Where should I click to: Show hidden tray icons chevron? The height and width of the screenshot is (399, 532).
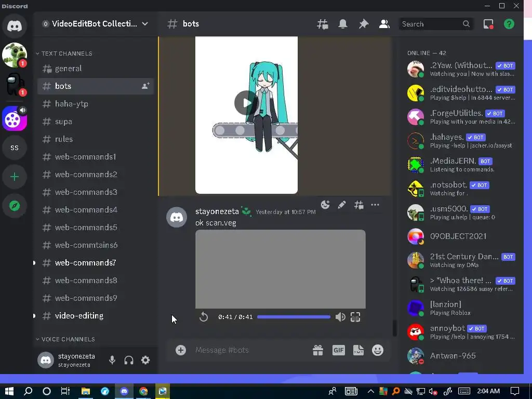pos(371,391)
